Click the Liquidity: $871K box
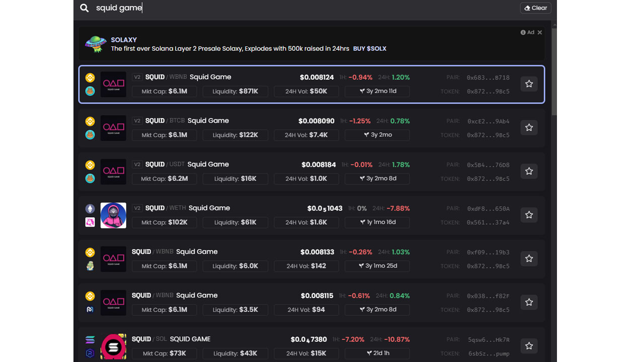 tap(235, 92)
